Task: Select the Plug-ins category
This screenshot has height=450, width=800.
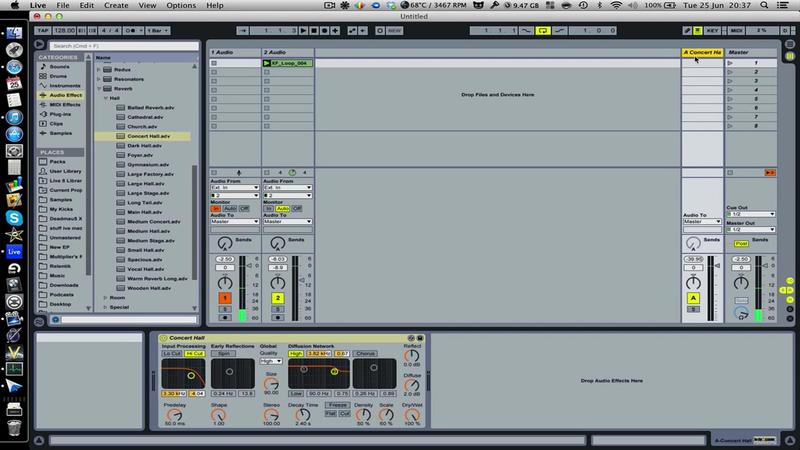Action: (x=60, y=114)
